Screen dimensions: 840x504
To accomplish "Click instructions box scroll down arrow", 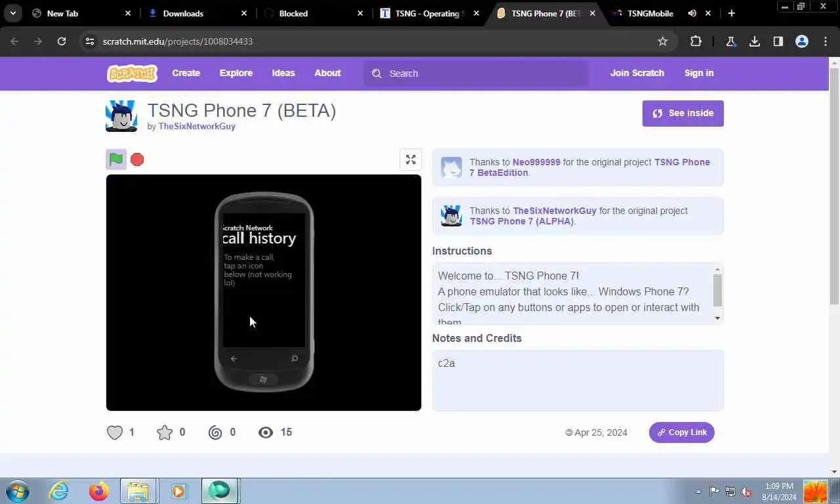I will point(717,318).
